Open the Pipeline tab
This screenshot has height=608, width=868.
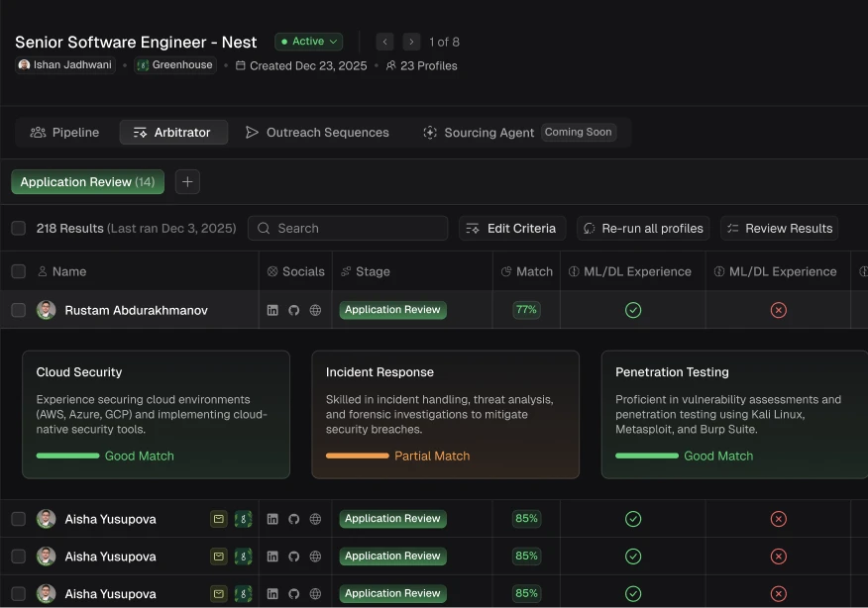(64, 133)
